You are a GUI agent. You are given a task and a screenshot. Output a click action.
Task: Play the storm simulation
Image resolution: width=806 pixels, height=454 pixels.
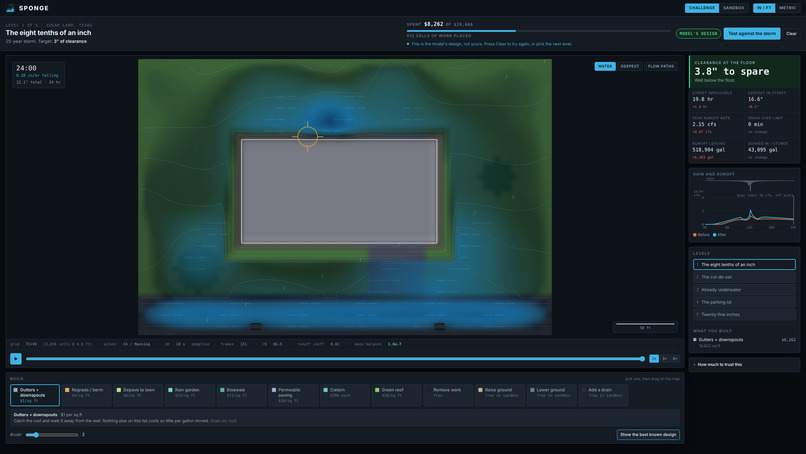(x=16, y=358)
